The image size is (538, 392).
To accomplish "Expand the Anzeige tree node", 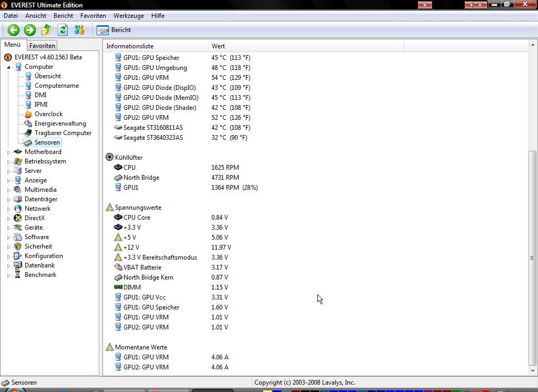I will click(8, 181).
